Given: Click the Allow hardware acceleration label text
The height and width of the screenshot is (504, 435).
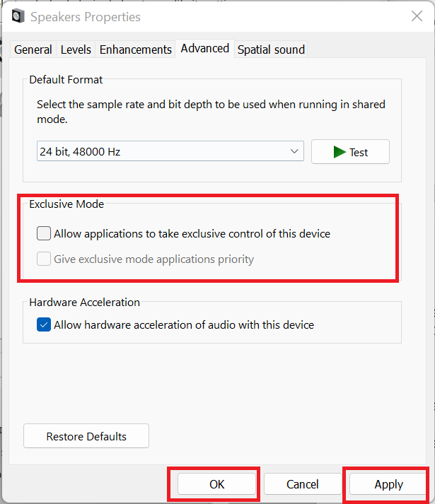Looking at the screenshot, I should [184, 325].
